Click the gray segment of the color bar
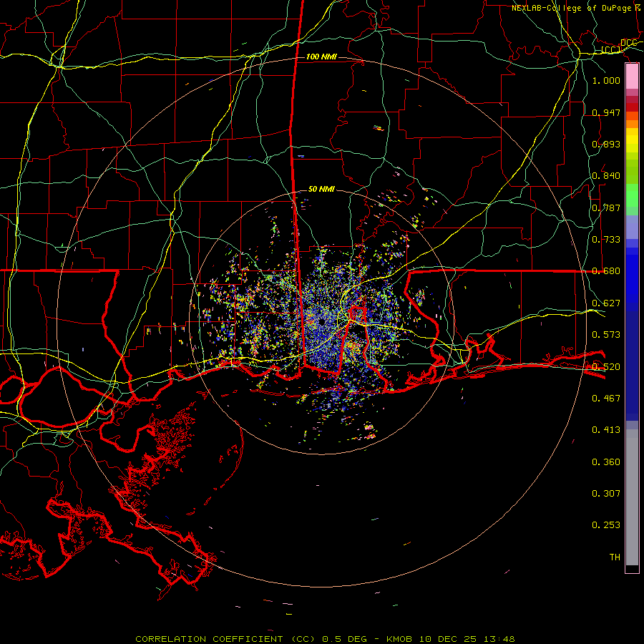Viewport: 644px width, 644px height. click(x=632, y=497)
